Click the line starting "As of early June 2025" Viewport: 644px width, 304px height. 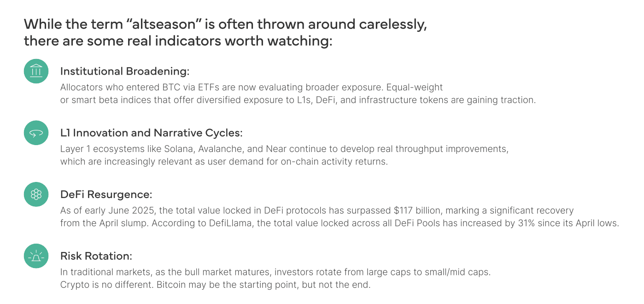(x=316, y=211)
